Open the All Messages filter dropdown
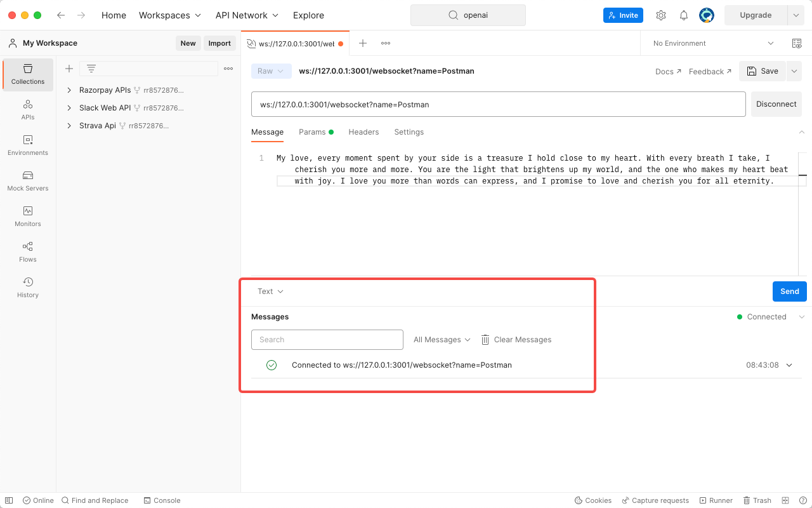The height and width of the screenshot is (508, 812). point(442,339)
